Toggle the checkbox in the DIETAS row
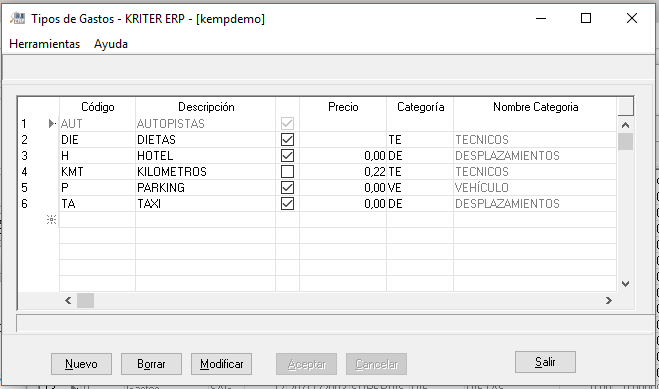Image resolution: width=659 pixels, height=389 pixels. [287, 139]
